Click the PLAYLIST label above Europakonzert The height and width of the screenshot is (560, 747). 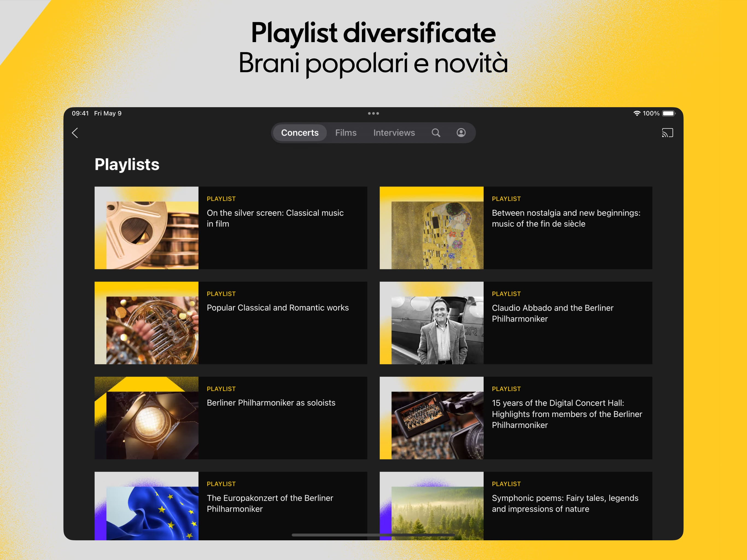pyautogui.click(x=221, y=484)
